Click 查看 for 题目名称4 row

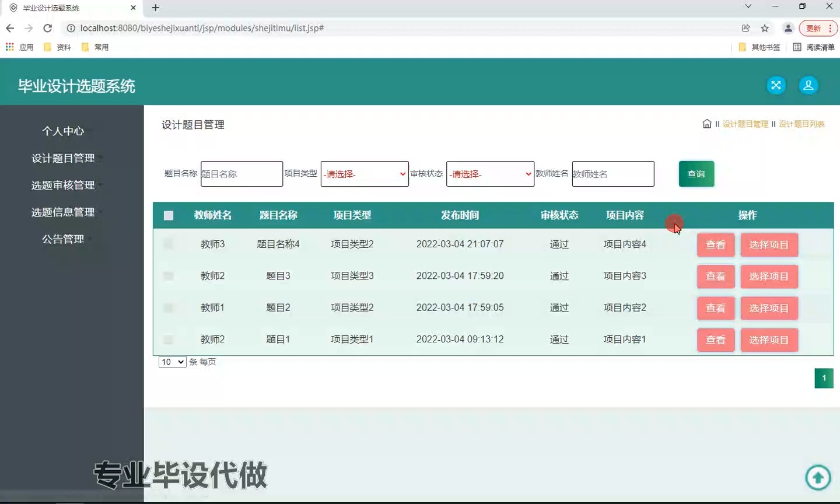[x=716, y=244]
